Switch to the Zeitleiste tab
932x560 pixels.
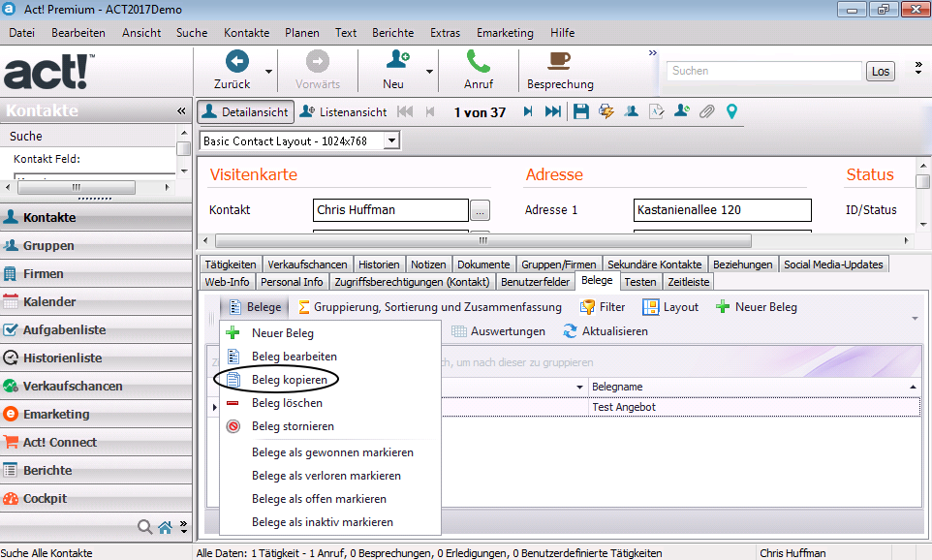(x=688, y=282)
